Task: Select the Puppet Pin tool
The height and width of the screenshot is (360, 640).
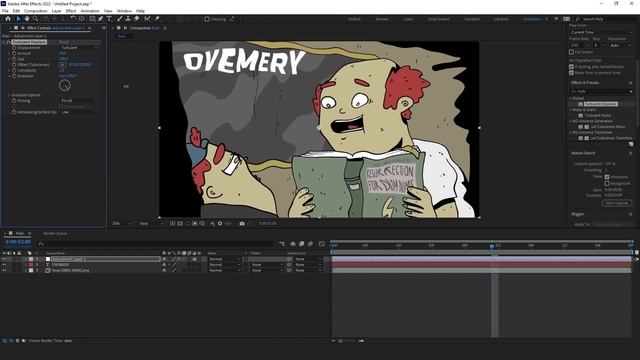Action: (x=157, y=19)
